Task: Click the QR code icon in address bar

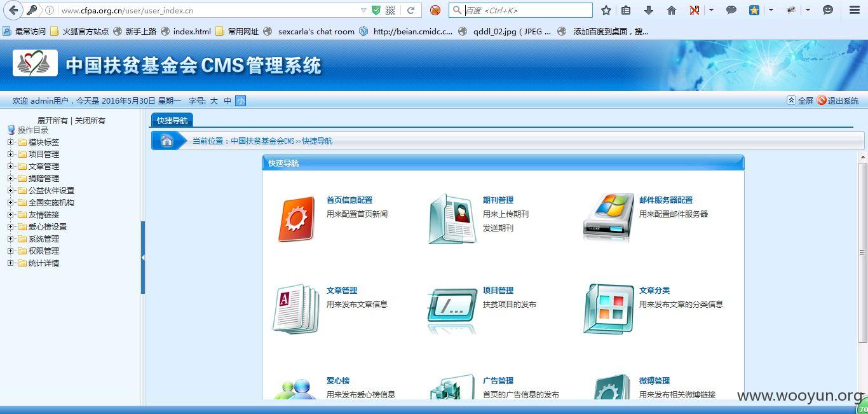Action: click(390, 10)
